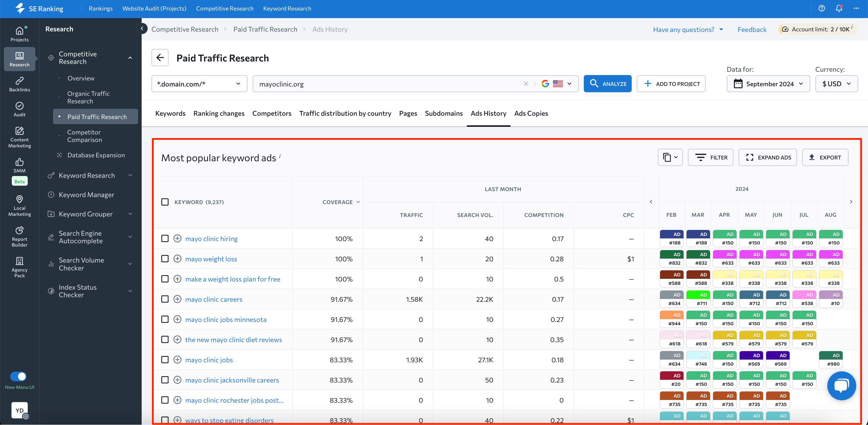Collapse the Competitive Research menu
868x425 pixels.
(130, 58)
